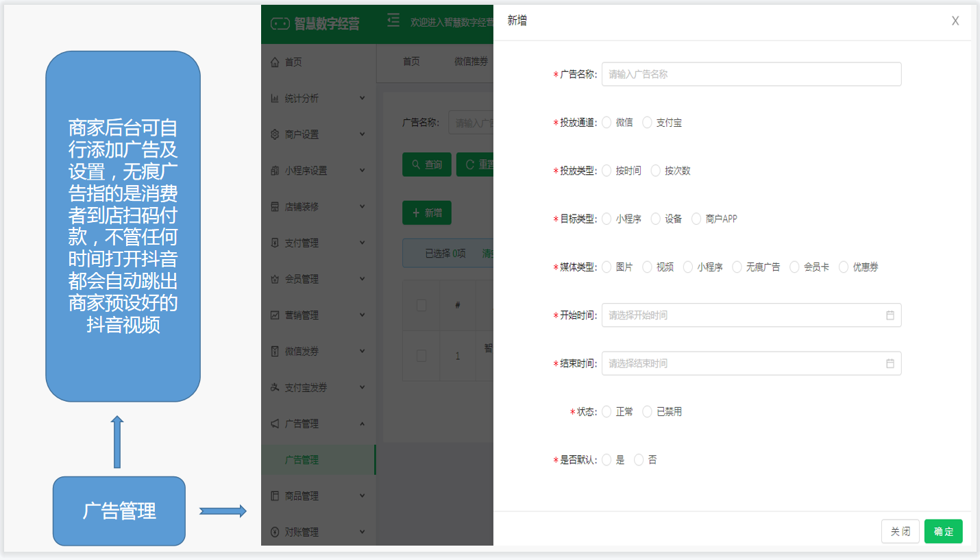Select 微信 as the 投放通道
The height and width of the screenshot is (560, 980).
[606, 122]
